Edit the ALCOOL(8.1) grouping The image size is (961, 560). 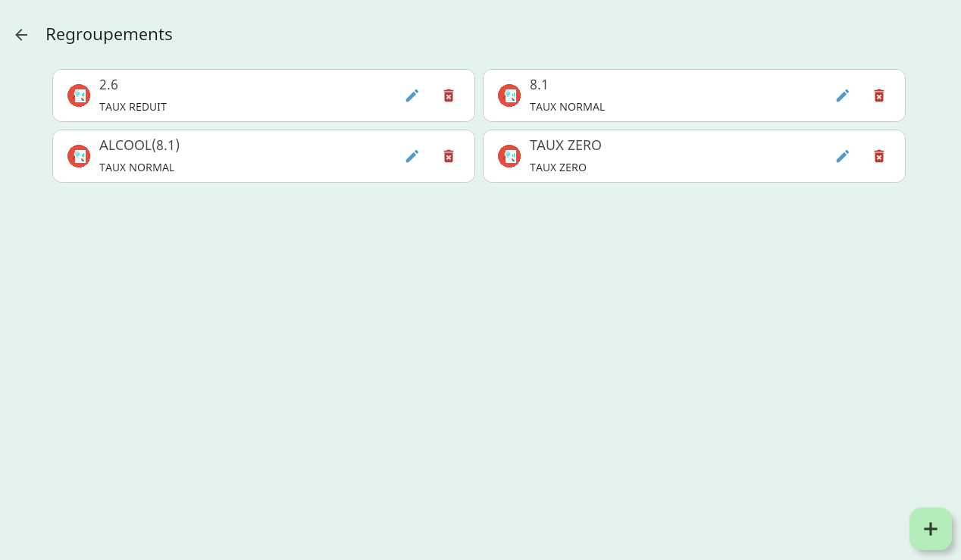412,156
